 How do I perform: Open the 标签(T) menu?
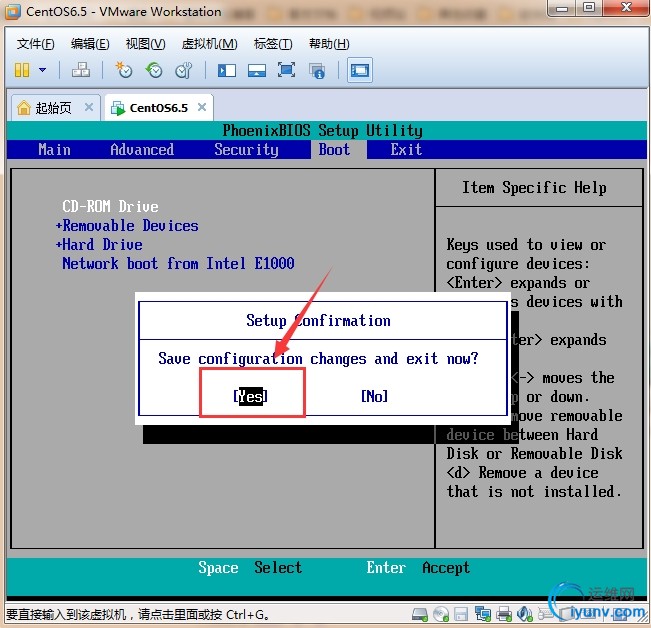tap(273, 44)
